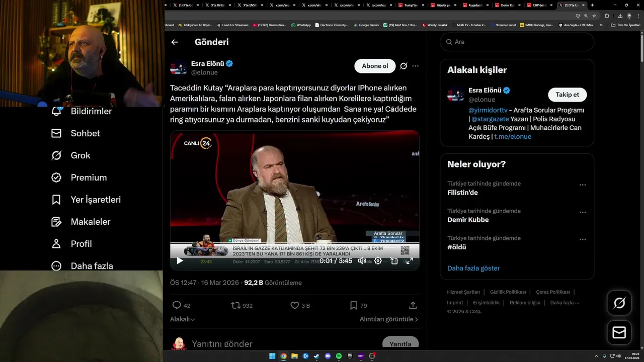The image size is (644, 362).
Task: Click the Ara search box
Action: pyautogui.click(x=517, y=42)
